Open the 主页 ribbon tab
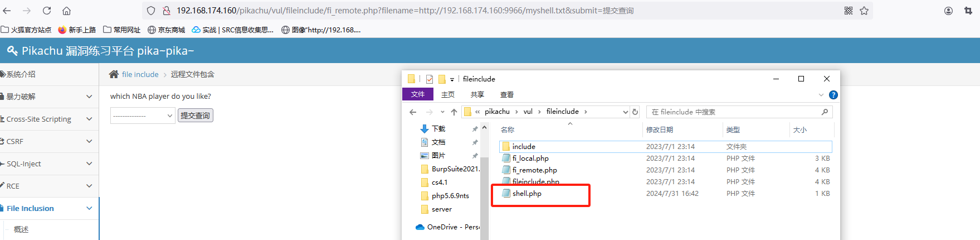The height and width of the screenshot is (240, 980). click(447, 94)
